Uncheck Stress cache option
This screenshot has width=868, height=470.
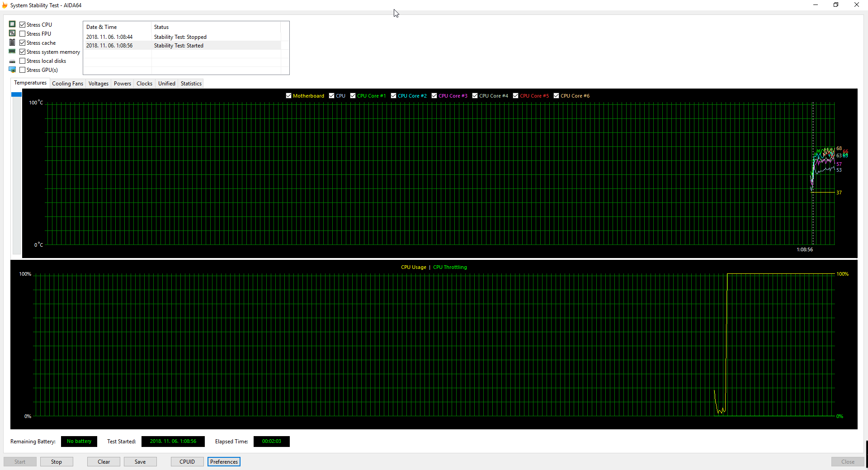click(23, 43)
